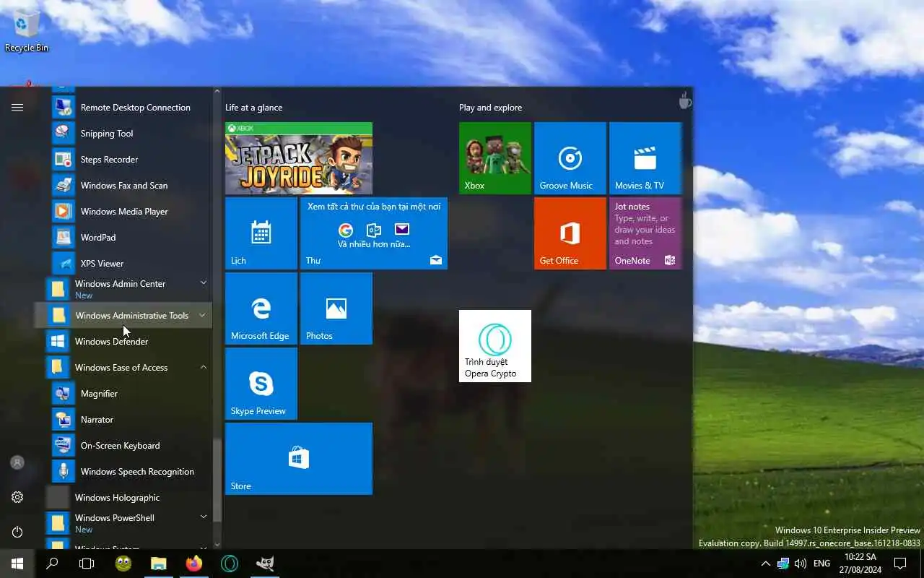
Task: Open the Photos tile
Action: point(336,308)
